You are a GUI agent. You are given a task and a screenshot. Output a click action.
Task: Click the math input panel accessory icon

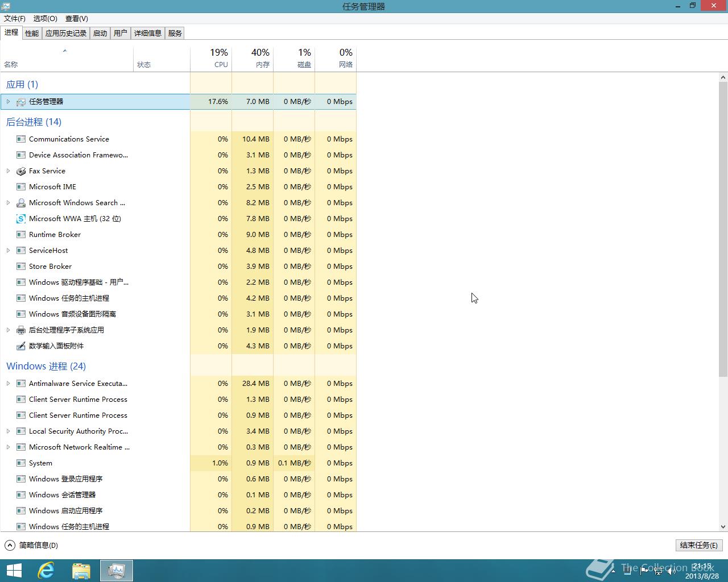[21, 346]
